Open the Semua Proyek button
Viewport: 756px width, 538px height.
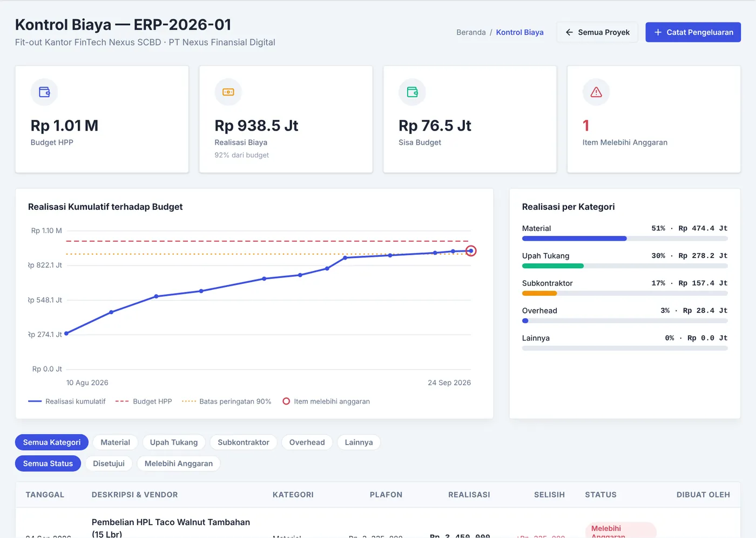coord(597,32)
